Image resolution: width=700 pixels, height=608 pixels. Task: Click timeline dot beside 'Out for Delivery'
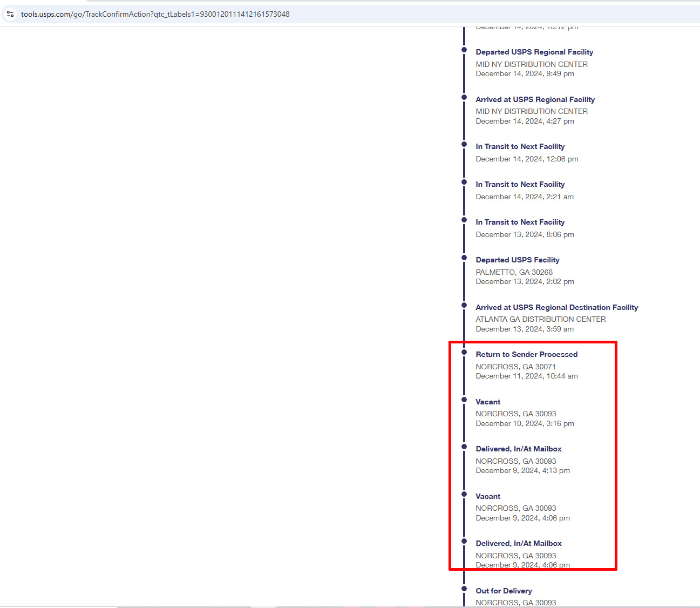coord(464,589)
